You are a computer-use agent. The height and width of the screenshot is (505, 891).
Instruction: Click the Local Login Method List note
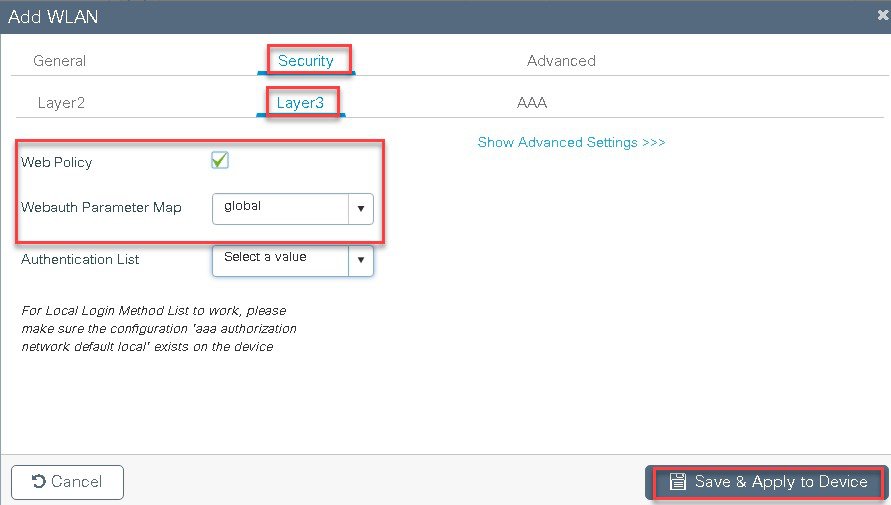[x=159, y=328]
